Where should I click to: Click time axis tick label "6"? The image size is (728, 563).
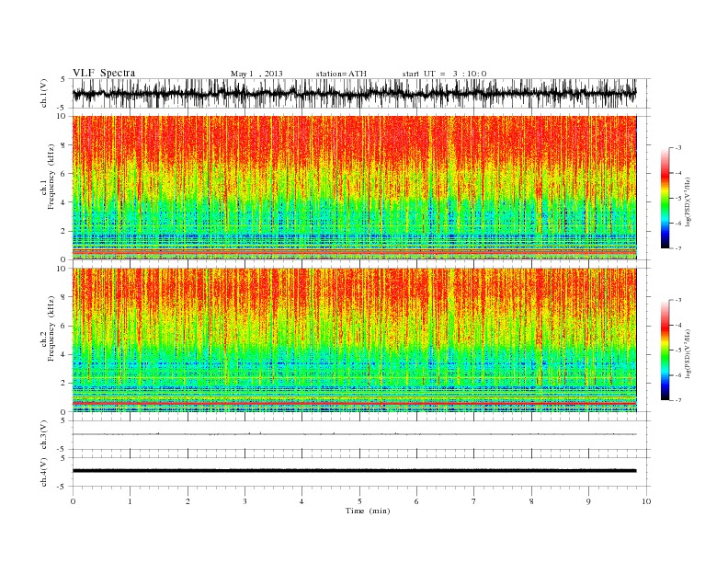pyautogui.click(x=416, y=501)
